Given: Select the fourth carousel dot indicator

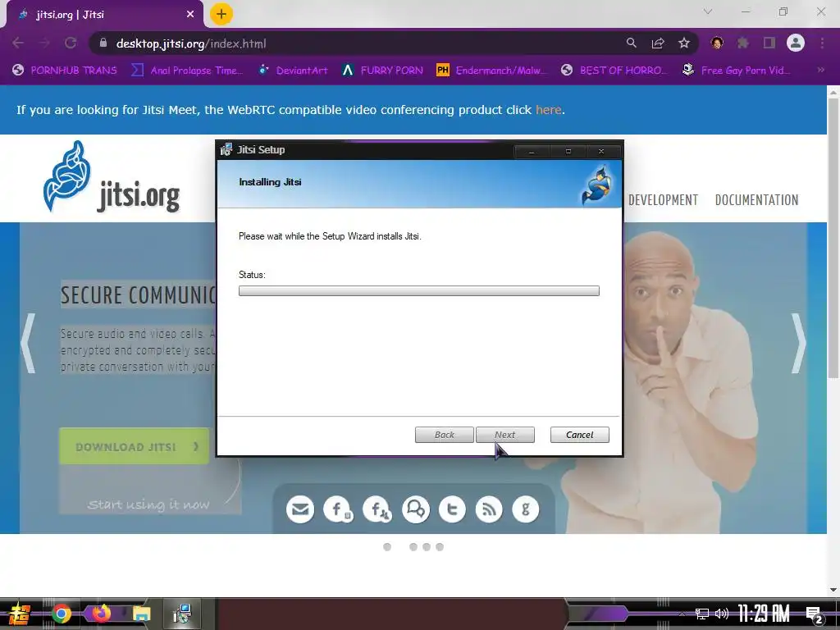Looking at the screenshot, I should pos(440,547).
